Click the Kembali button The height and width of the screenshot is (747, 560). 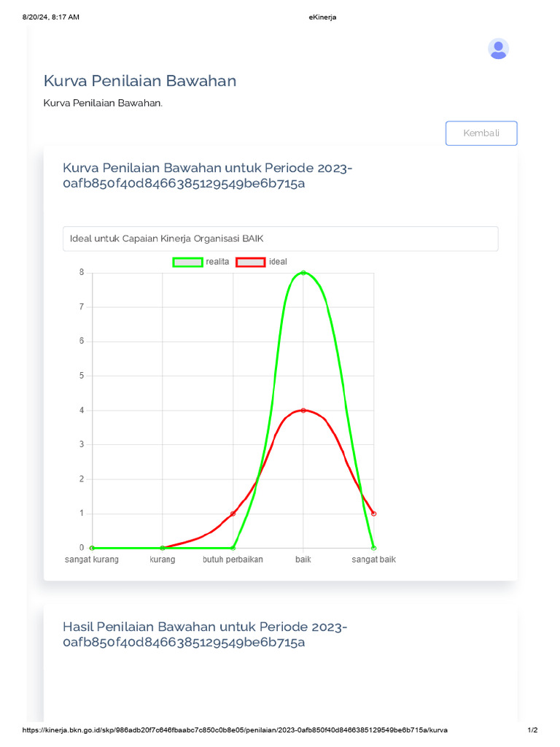(x=481, y=133)
